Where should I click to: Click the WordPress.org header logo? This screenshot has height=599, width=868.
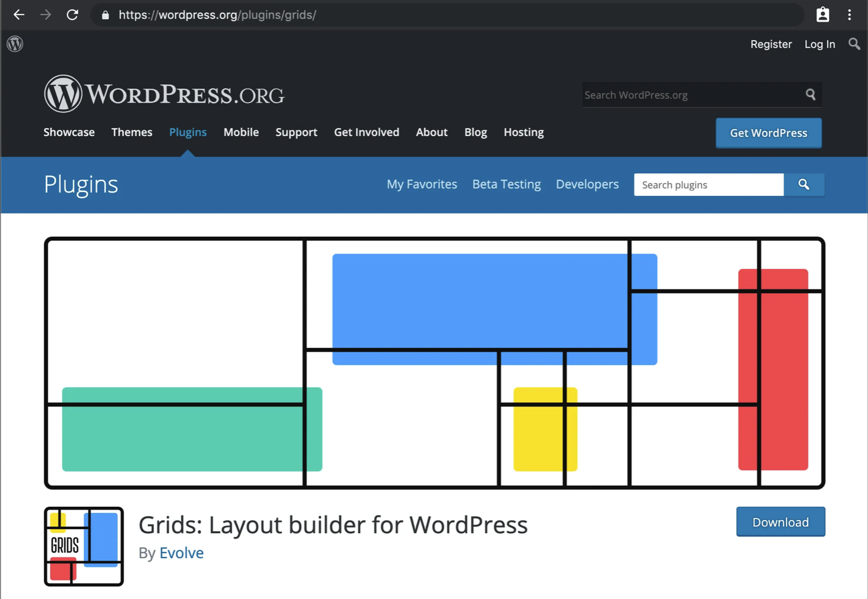pos(164,94)
